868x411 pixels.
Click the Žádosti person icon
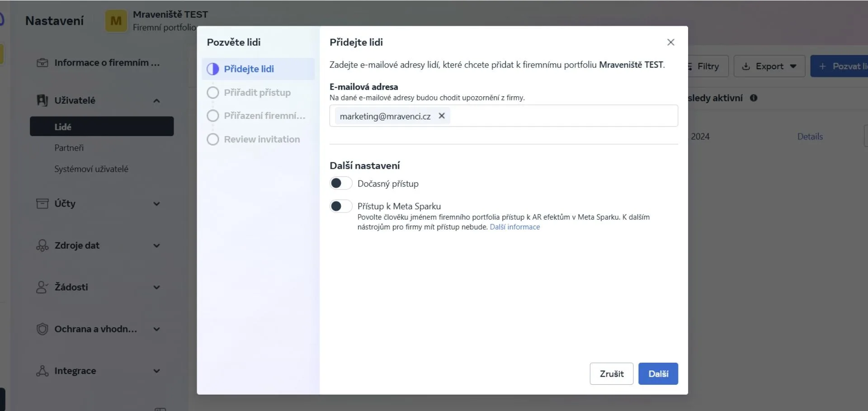point(42,287)
